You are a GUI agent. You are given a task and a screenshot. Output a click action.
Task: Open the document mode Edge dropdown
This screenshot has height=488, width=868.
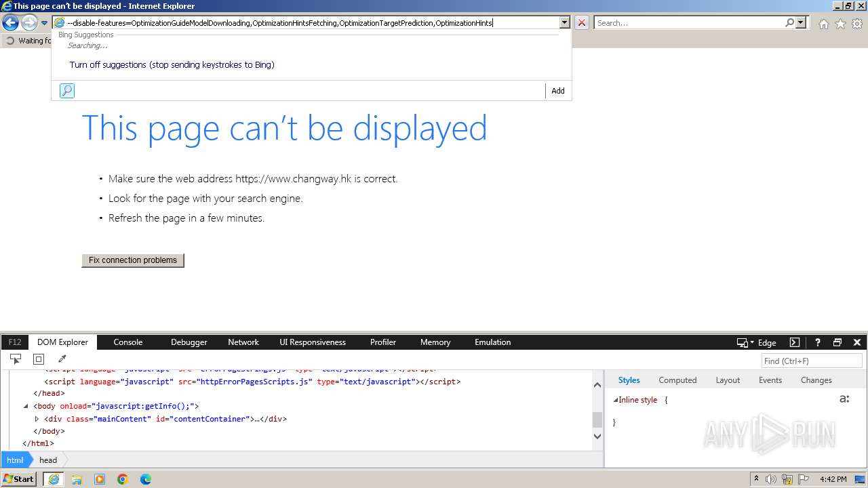click(x=767, y=343)
